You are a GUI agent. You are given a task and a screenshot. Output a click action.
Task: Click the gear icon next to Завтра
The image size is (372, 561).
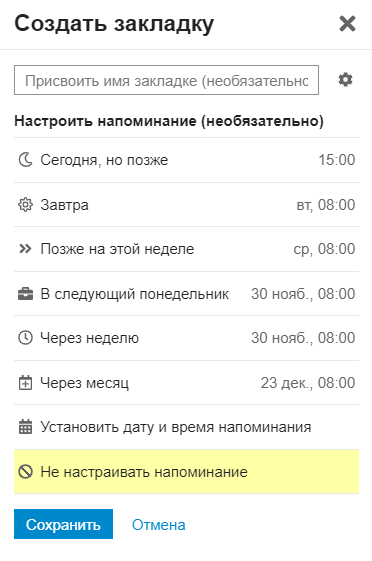coord(25,205)
